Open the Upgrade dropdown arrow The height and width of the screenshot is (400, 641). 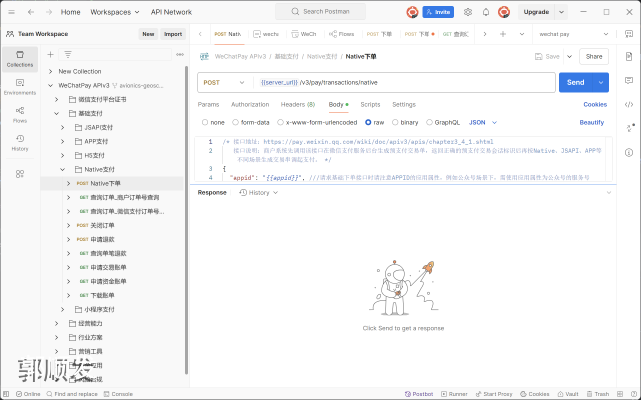[x=561, y=12]
